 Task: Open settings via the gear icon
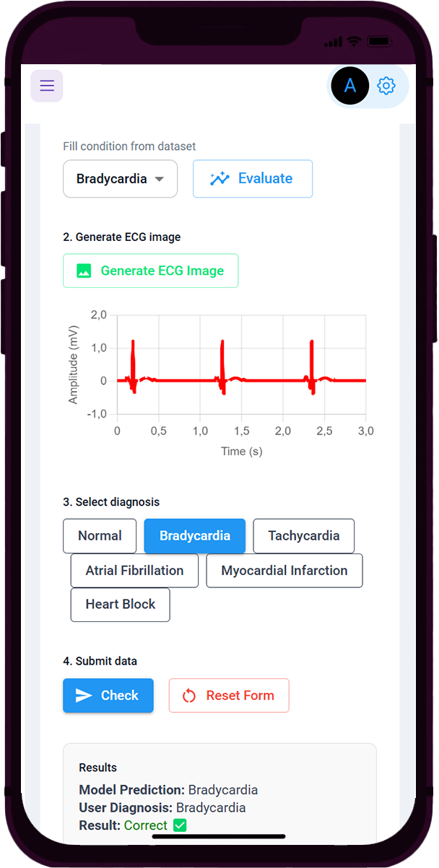(x=387, y=86)
